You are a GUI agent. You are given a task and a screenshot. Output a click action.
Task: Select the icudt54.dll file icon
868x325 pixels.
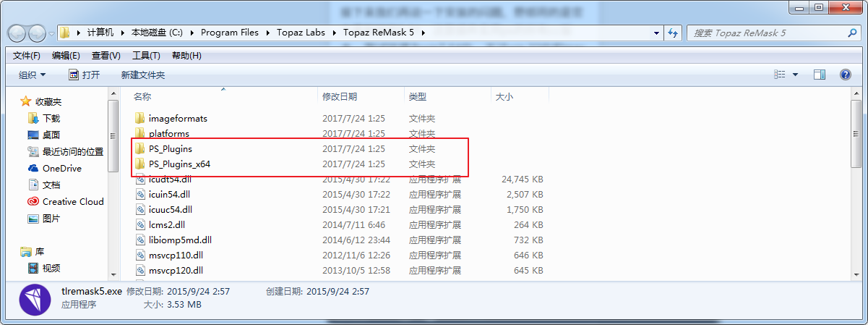pyautogui.click(x=140, y=179)
